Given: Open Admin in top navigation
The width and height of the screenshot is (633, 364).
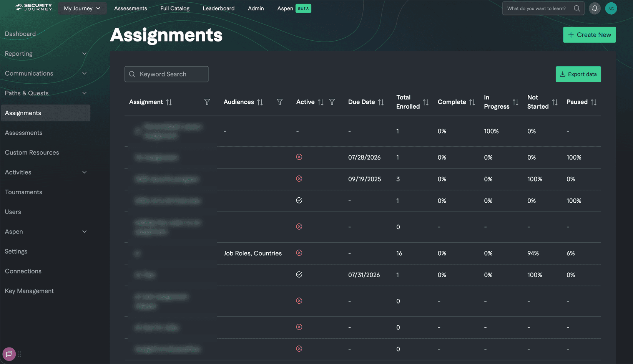Looking at the screenshot, I should click(x=256, y=8).
